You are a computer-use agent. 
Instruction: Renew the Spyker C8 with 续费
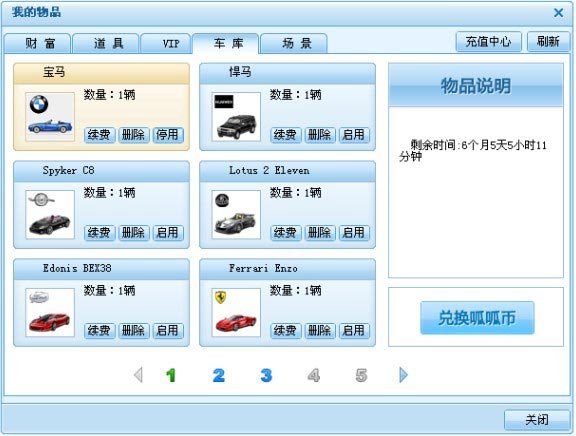pyautogui.click(x=100, y=233)
